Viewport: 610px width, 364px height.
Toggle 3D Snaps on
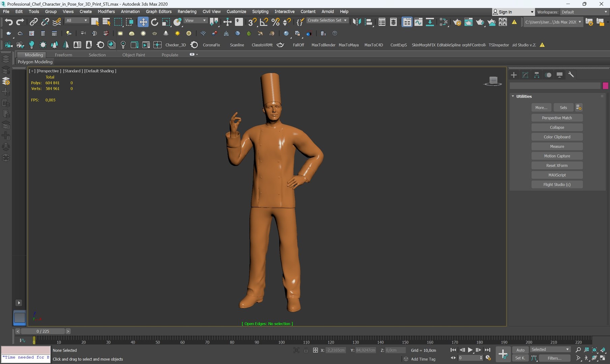pyautogui.click(x=252, y=22)
